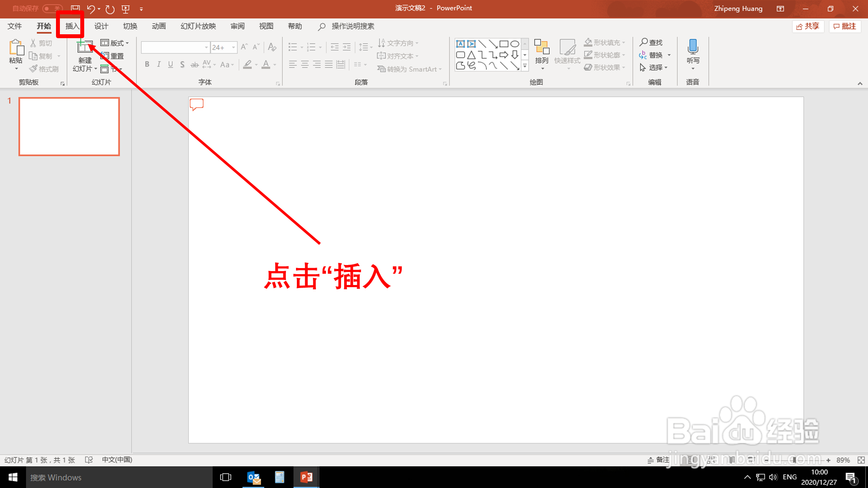This screenshot has width=868, height=488.
Task: Select the triangle shape in gallery
Action: pyautogui.click(x=471, y=55)
